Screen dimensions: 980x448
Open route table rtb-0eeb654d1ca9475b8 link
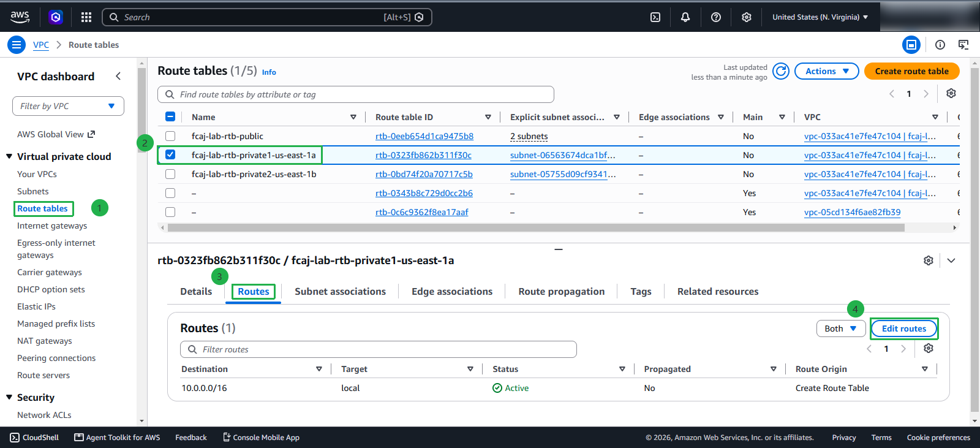tap(424, 136)
